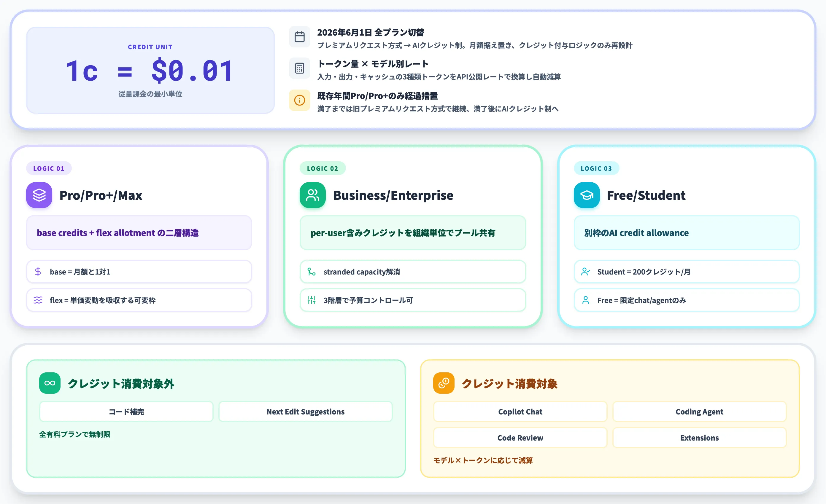Click the user-check icon beside Student row
826x504 pixels.
[586, 272]
